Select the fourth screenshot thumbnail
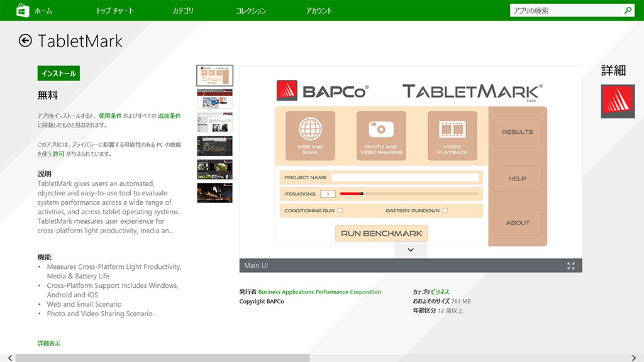This screenshot has width=644, height=362. coord(215,146)
